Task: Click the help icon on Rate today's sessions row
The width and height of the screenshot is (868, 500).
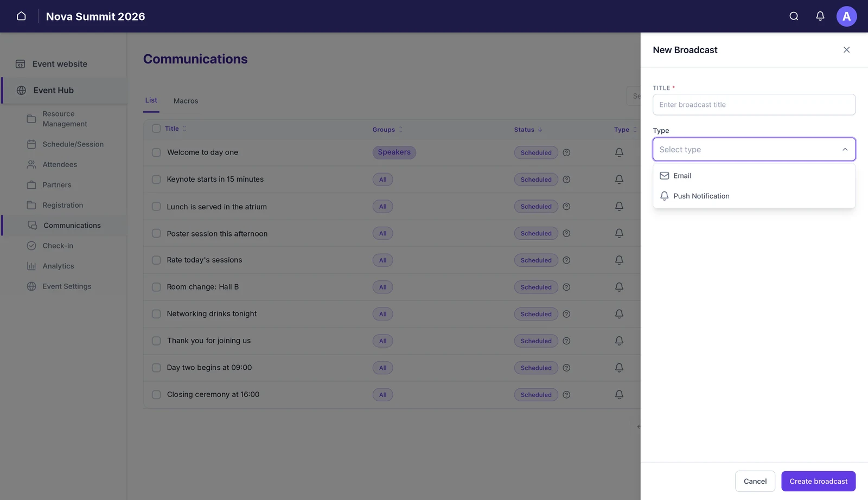Action: 566,260
